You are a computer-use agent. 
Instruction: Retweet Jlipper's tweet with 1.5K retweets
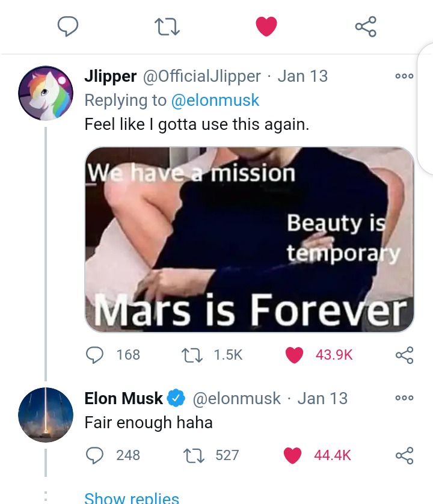(192, 355)
